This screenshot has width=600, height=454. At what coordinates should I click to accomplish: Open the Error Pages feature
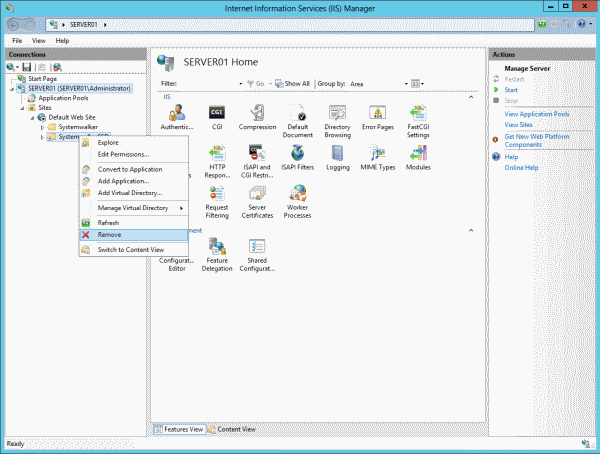click(378, 118)
